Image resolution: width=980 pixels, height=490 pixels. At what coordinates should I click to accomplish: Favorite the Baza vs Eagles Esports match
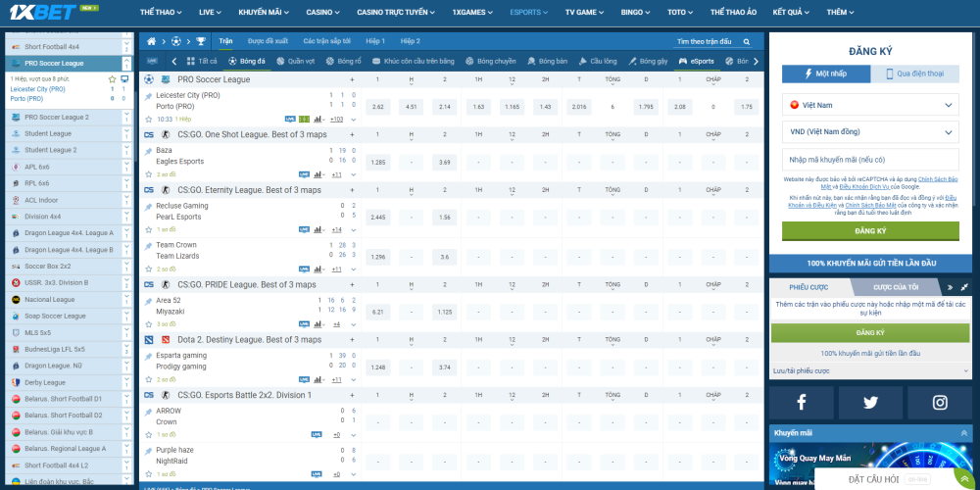click(x=149, y=174)
